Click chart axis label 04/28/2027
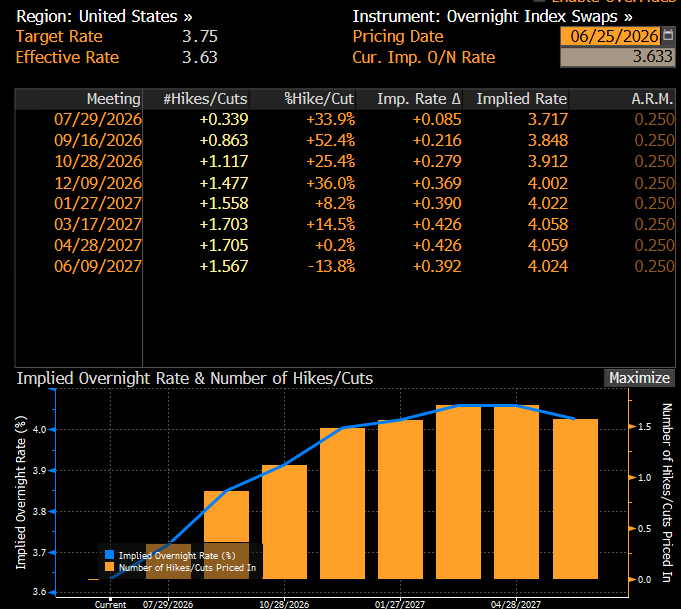This screenshot has height=609, width=681. point(516,604)
